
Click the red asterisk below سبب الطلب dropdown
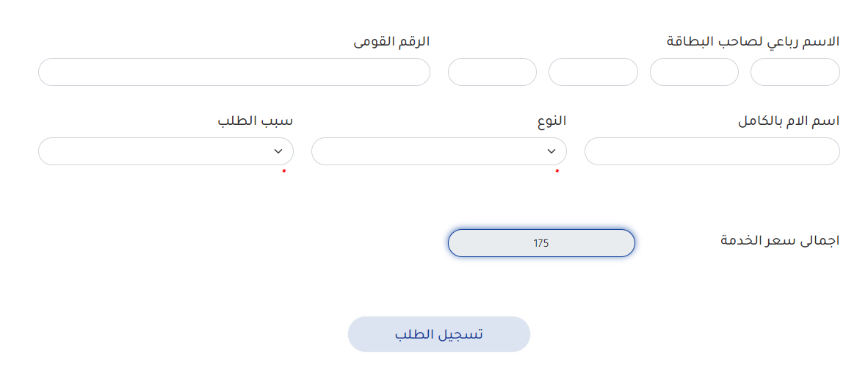284,173
